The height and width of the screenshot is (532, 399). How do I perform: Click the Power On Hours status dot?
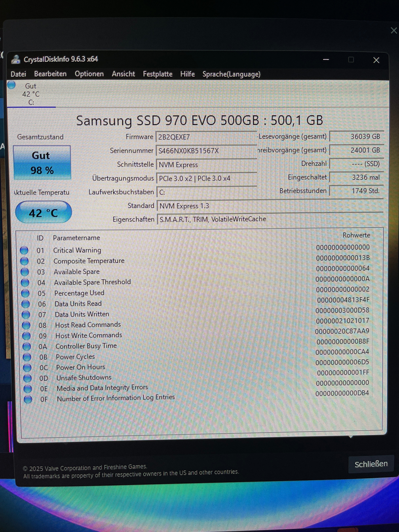coord(27,367)
